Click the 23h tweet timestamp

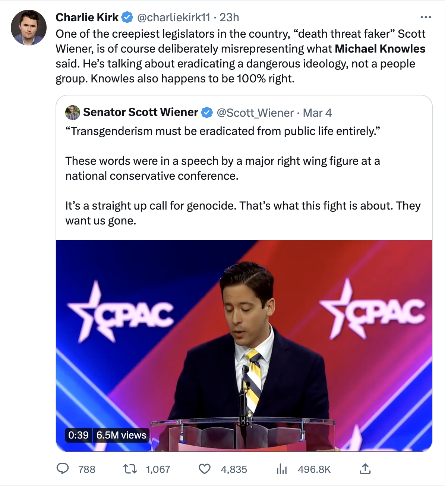click(229, 17)
